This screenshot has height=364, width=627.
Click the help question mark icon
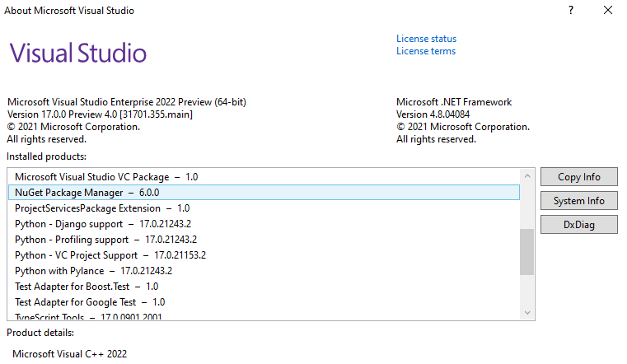point(571,11)
